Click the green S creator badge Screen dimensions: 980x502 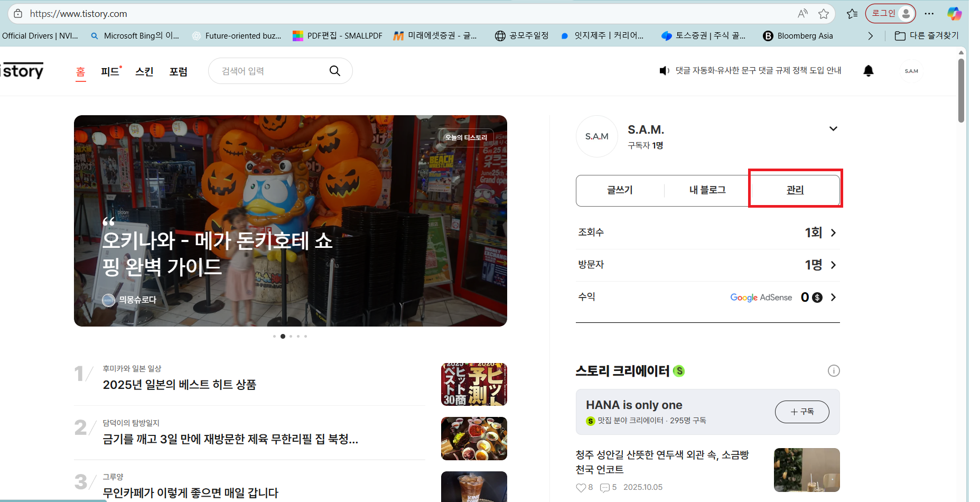679,371
